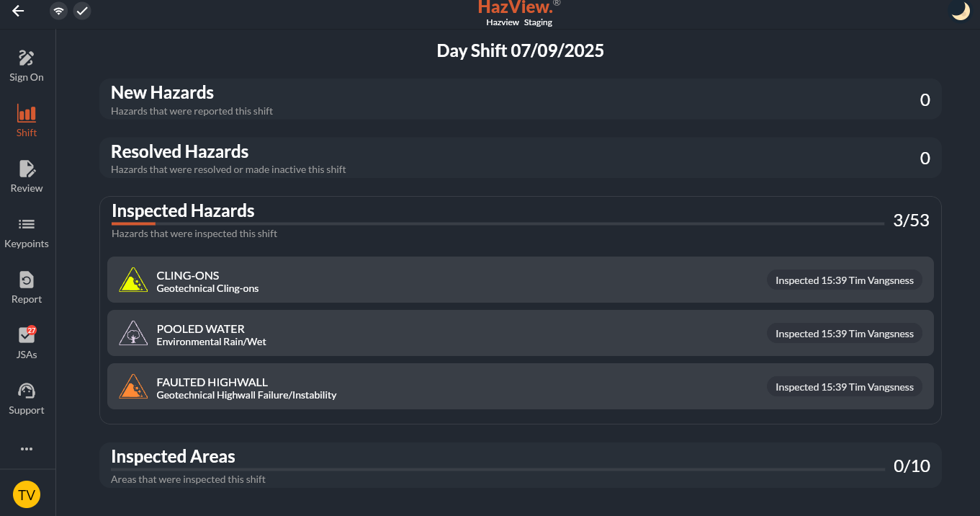Expand the Inspected Areas section
Image resolution: width=980 pixels, height=516 pixels.
tap(520, 465)
